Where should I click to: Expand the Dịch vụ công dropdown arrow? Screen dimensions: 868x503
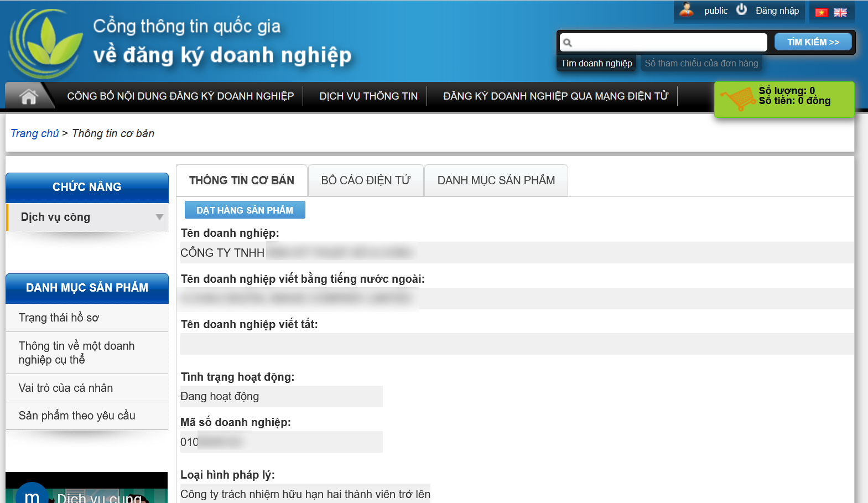pyautogui.click(x=159, y=217)
